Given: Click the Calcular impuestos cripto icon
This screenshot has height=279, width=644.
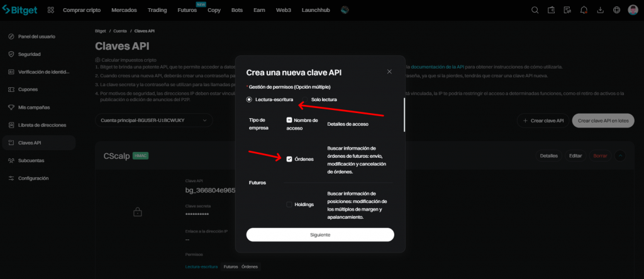Looking at the screenshot, I should click(97, 60).
